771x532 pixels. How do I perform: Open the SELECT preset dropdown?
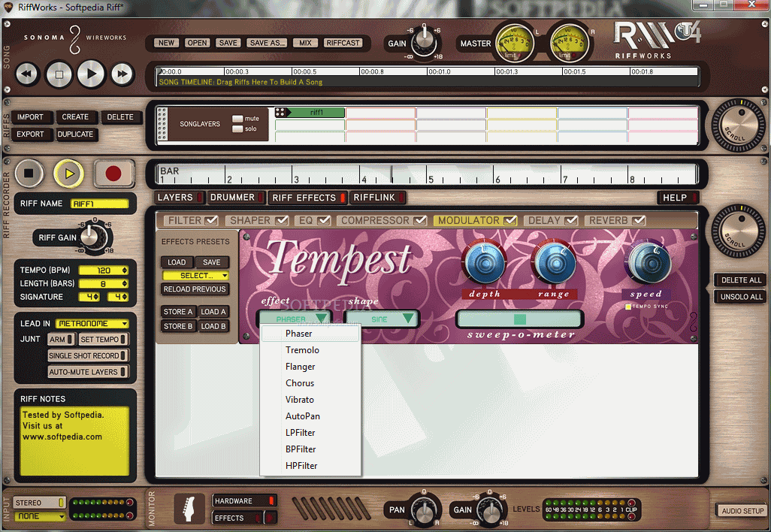195,275
